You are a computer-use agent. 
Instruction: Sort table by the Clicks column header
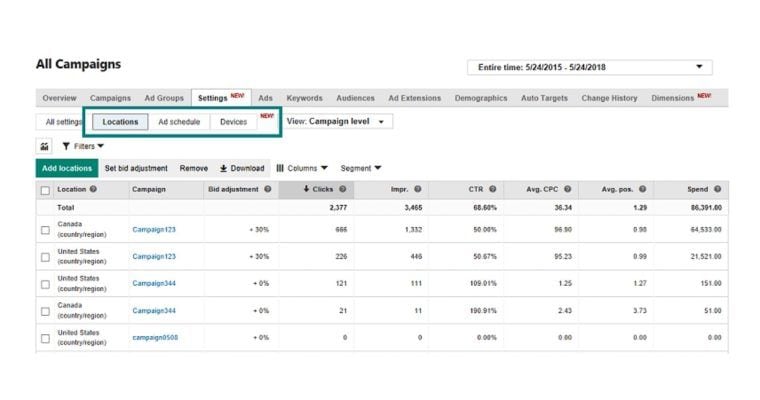coord(317,189)
